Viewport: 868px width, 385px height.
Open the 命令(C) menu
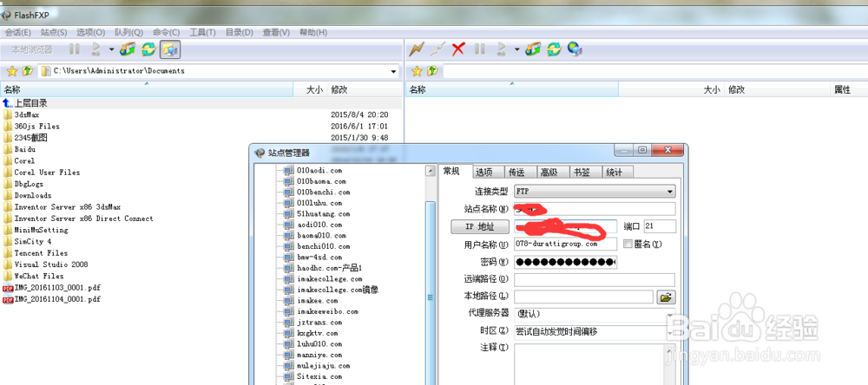point(166,33)
